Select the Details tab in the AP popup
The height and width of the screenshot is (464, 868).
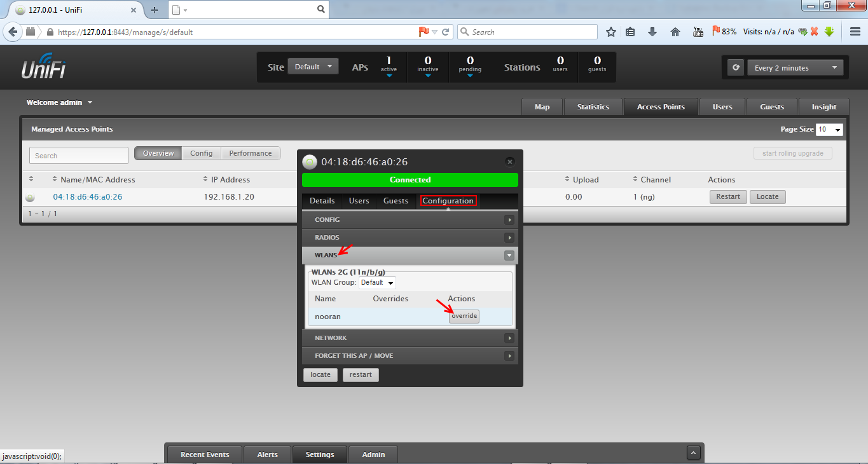tap(322, 201)
